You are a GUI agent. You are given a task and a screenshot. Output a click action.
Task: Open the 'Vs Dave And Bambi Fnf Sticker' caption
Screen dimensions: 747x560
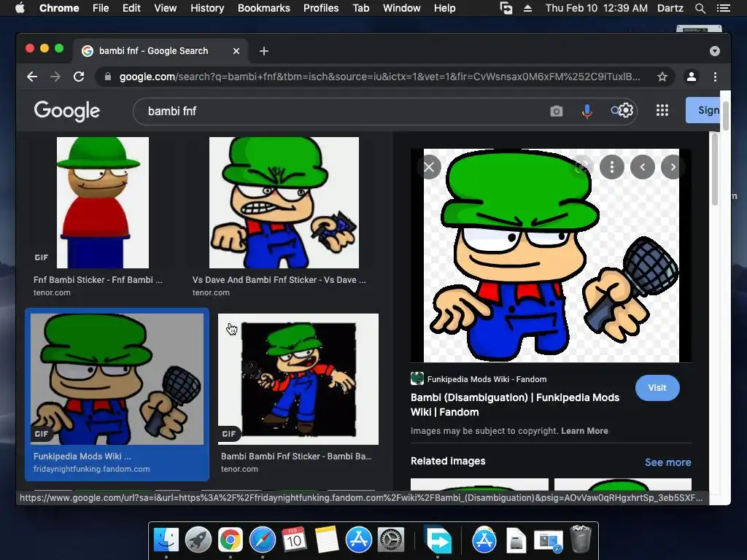pos(279,280)
